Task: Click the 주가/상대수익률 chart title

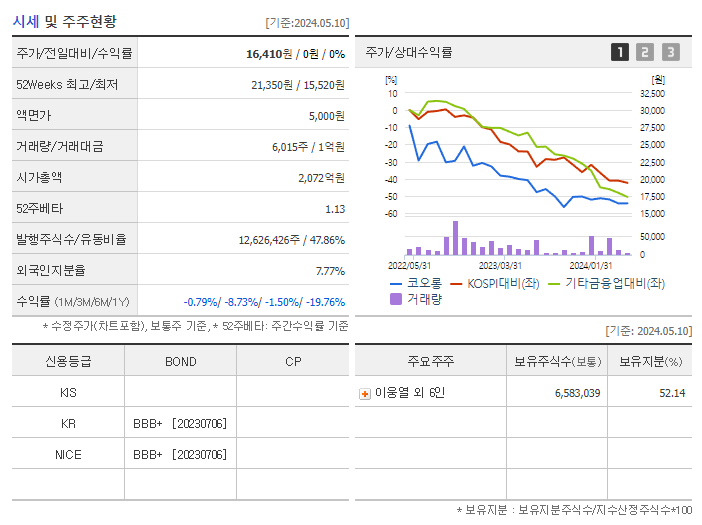Action: tap(409, 52)
